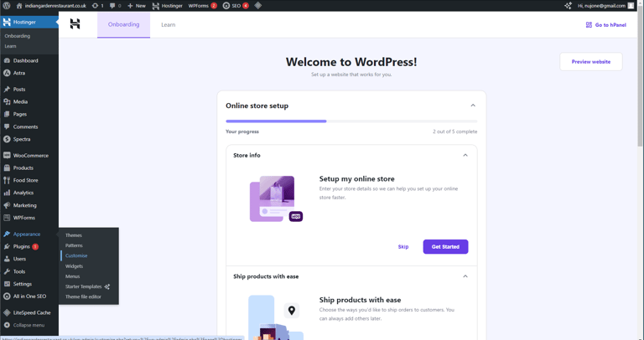Open the Astra sidebar icon
The image size is (644, 340).
pyautogui.click(x=7, y=73)
